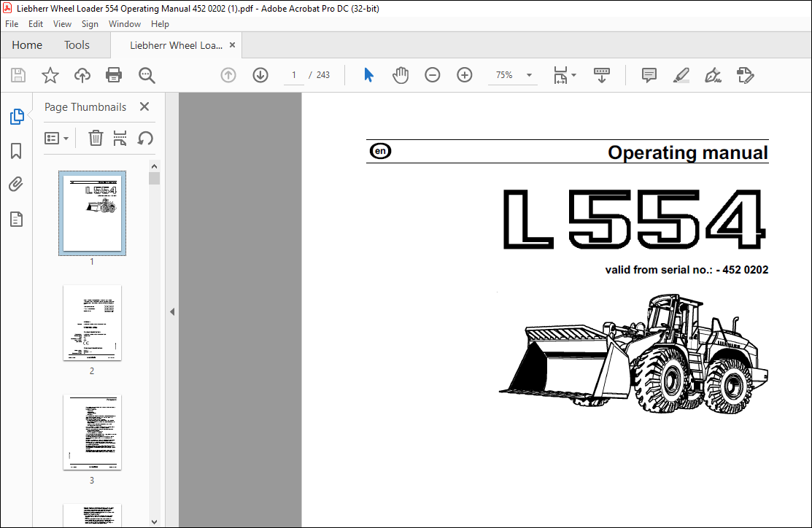Viewport: 812px width, 528px height.
Task: Select page 2 thumbnail
Action: 92,322
